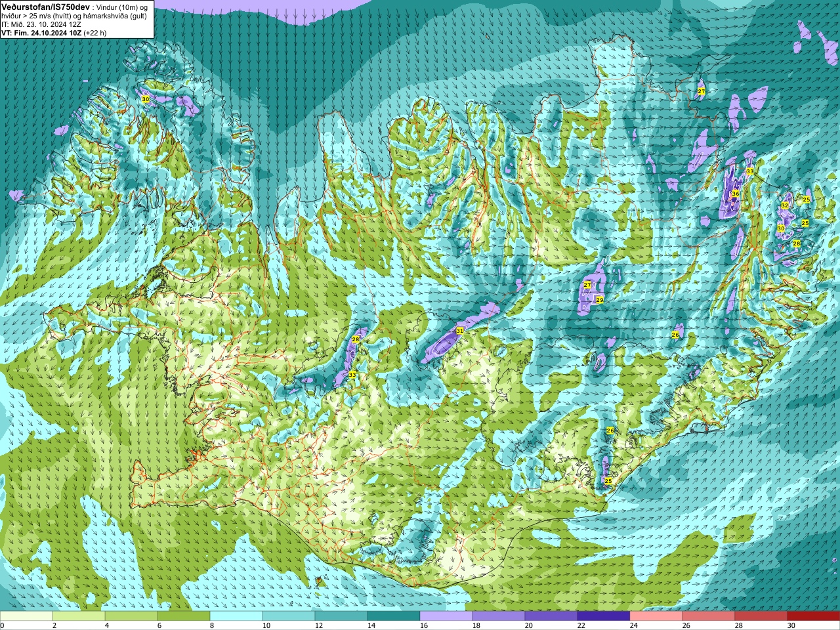840x630 pixels.
Task: Click the 12–14 teal legend swatch
Action: [x=341, y=616]
